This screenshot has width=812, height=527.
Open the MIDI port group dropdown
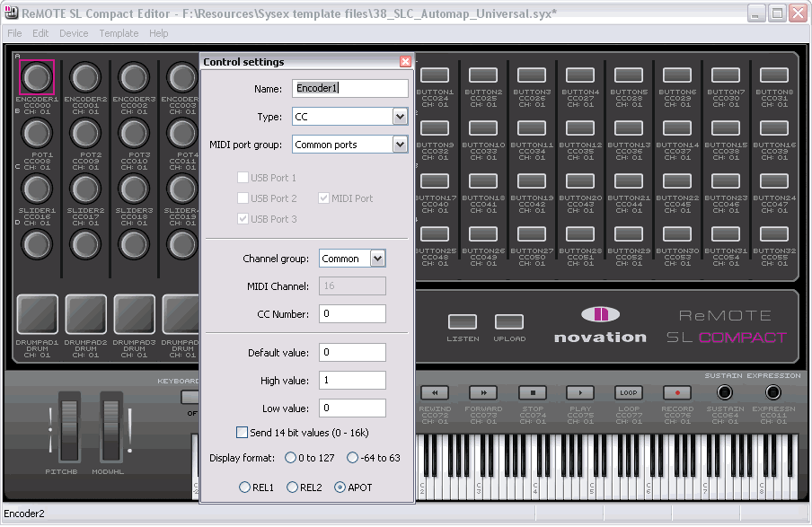pyautogui.click(x=400, y=145)
